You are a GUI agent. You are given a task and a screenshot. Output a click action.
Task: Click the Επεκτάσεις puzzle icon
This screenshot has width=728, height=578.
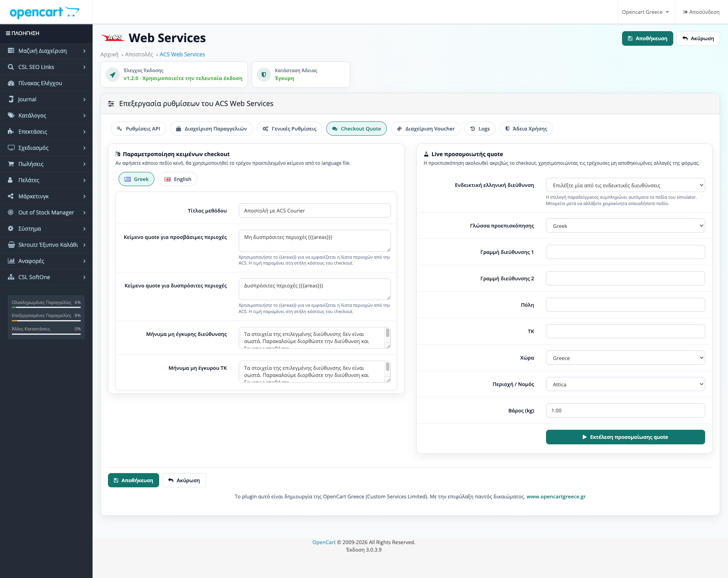[x=11, y=132]
